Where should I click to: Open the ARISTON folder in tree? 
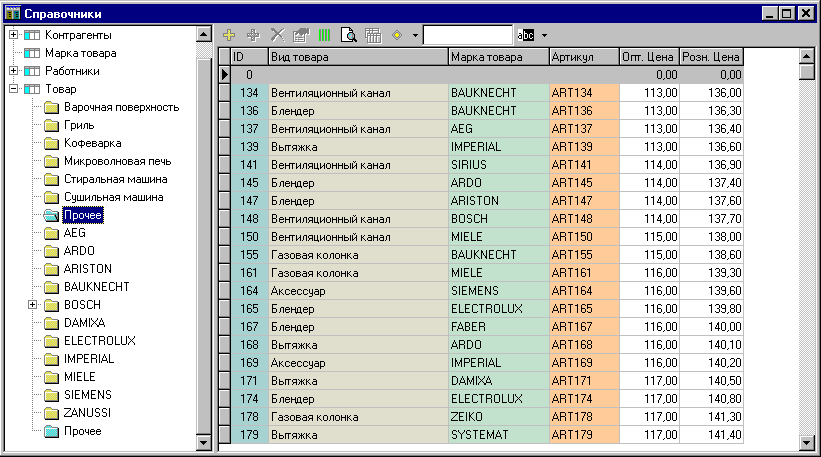point(88,269)
